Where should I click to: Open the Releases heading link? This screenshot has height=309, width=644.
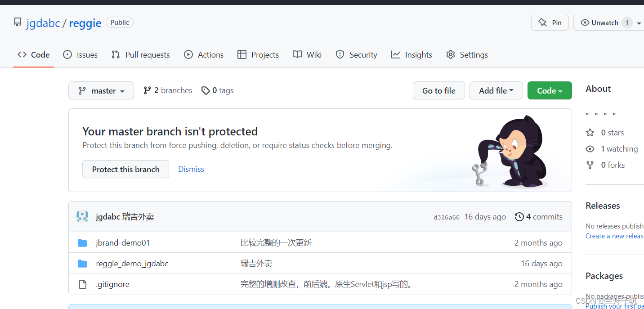coord(603,206)
